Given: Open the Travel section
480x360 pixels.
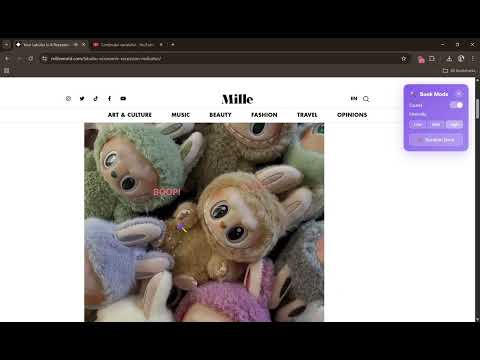Looking at the screenshot, I should tap(307, 115).
